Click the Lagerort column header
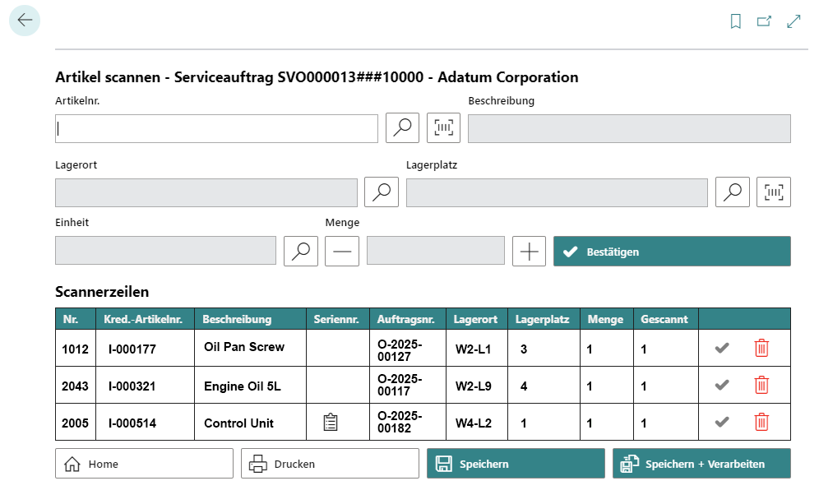Screen dimensions: 819x504 click(x=477, y=319)
